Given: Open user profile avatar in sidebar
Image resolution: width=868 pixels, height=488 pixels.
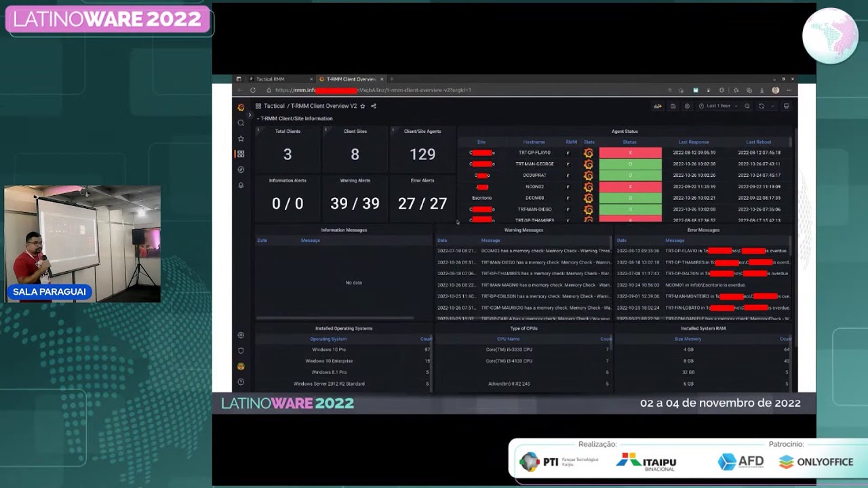Looking at the screenshot, I should [x=241, y=366].
